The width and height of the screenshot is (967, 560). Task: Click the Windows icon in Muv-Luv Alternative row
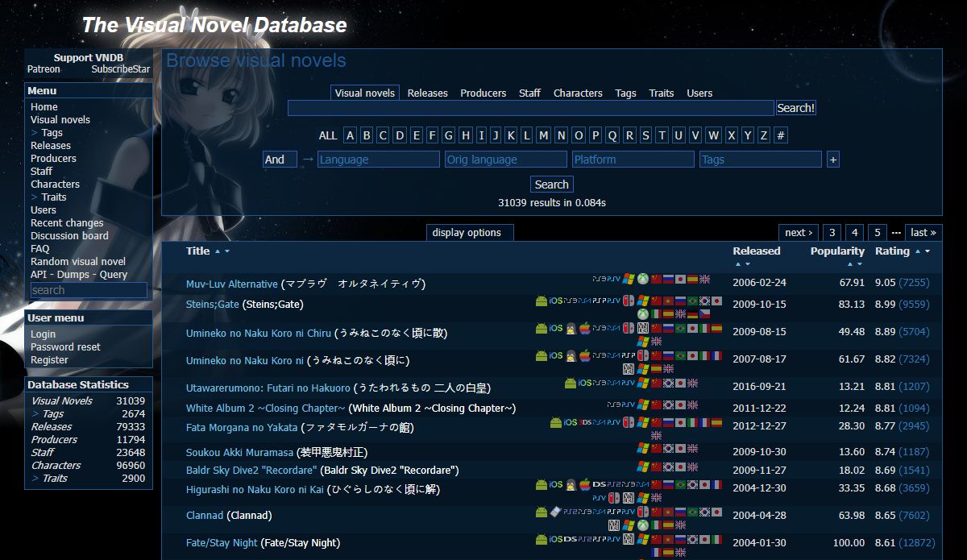(x=629, y=279)
